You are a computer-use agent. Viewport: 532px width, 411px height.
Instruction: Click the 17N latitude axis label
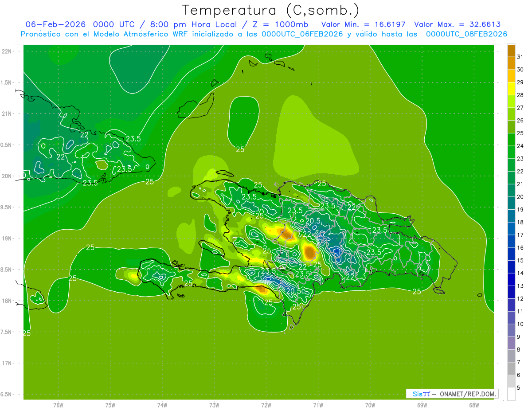tap(7, 363)
